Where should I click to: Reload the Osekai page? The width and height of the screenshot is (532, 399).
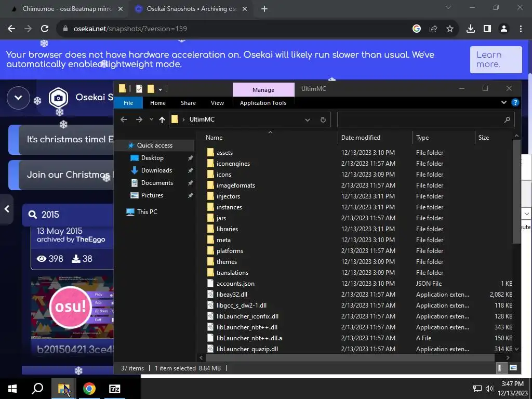[x=45, y=29]
